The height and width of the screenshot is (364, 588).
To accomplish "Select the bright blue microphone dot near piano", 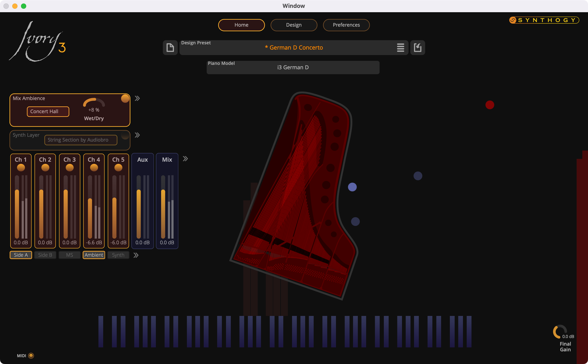I will [352, 187].
